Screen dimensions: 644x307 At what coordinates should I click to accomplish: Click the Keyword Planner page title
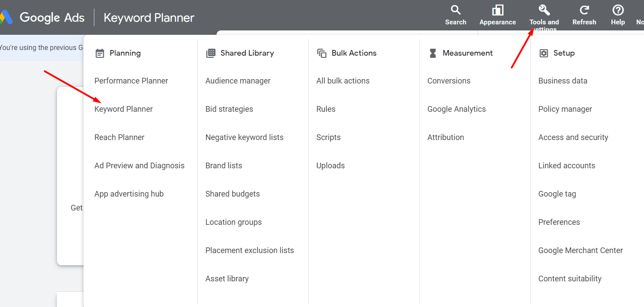[x=149, y=18]
